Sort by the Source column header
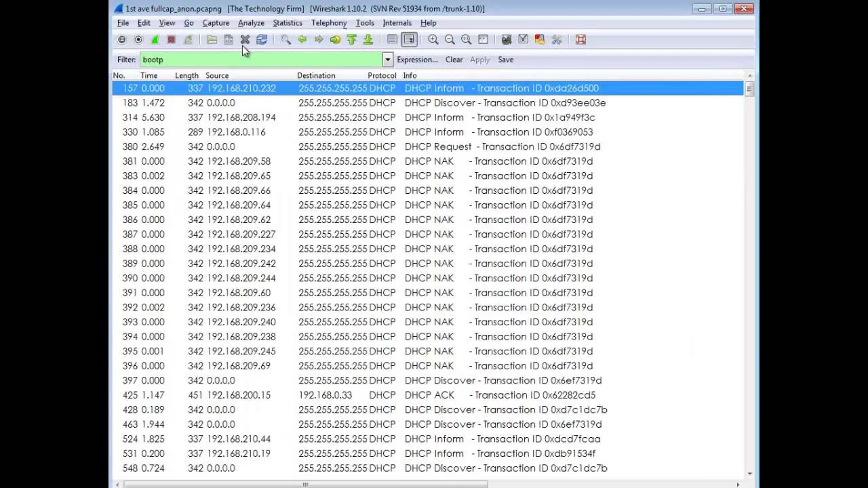868x488 pixels. [217, 75]
